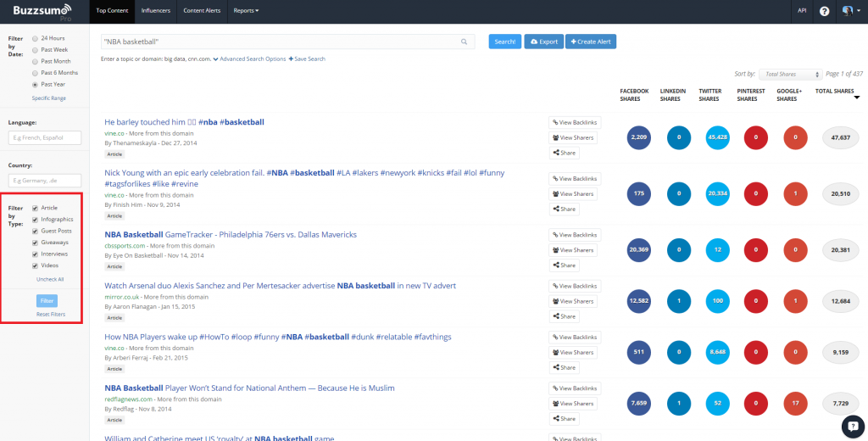The image size is (868, 441).
Task: Toggle the Videos content type checkbox
Action: click(x=35, y=265)
